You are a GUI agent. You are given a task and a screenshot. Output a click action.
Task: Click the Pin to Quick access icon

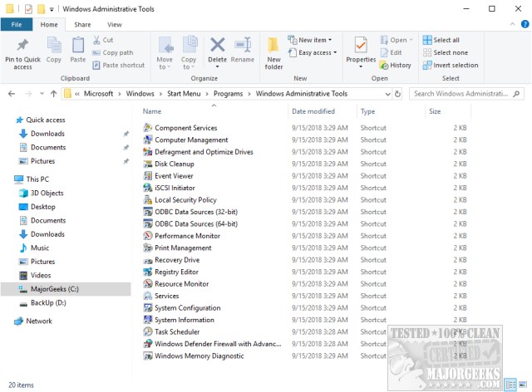click(22, 45)
